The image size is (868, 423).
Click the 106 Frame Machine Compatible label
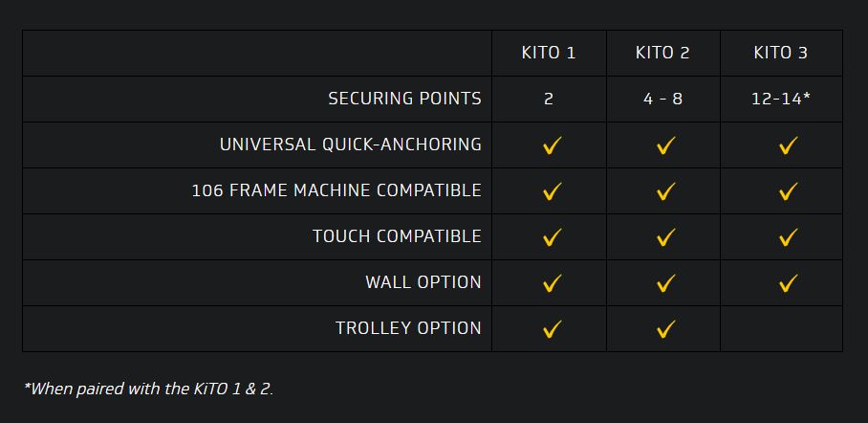(336, 190)
